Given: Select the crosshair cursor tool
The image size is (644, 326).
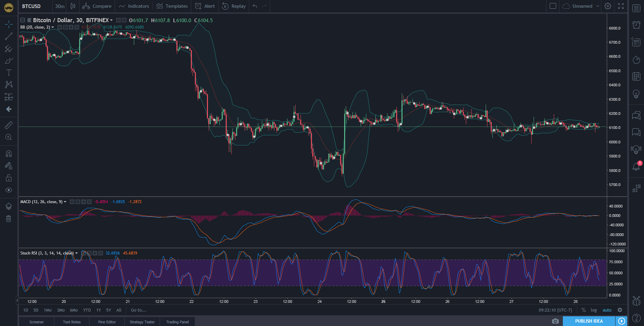Looking at the screenshot, I should (x=8, y=24).
